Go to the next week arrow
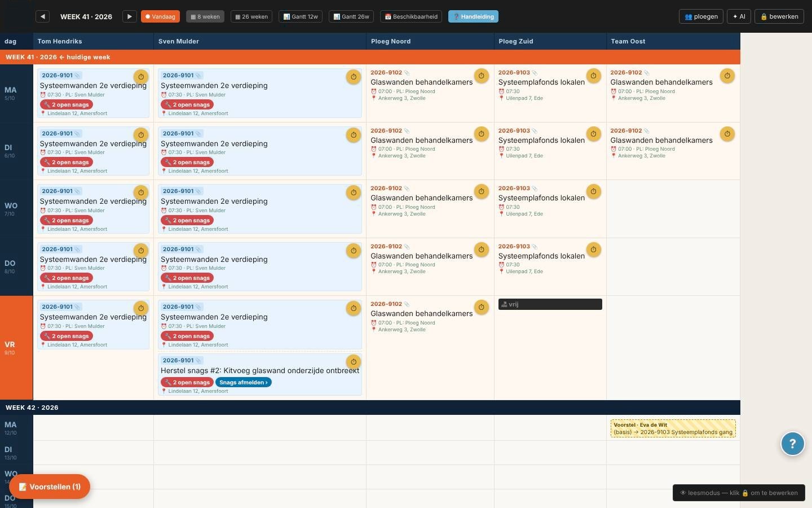This screenshot has height=508, width=812. (130, 16)
